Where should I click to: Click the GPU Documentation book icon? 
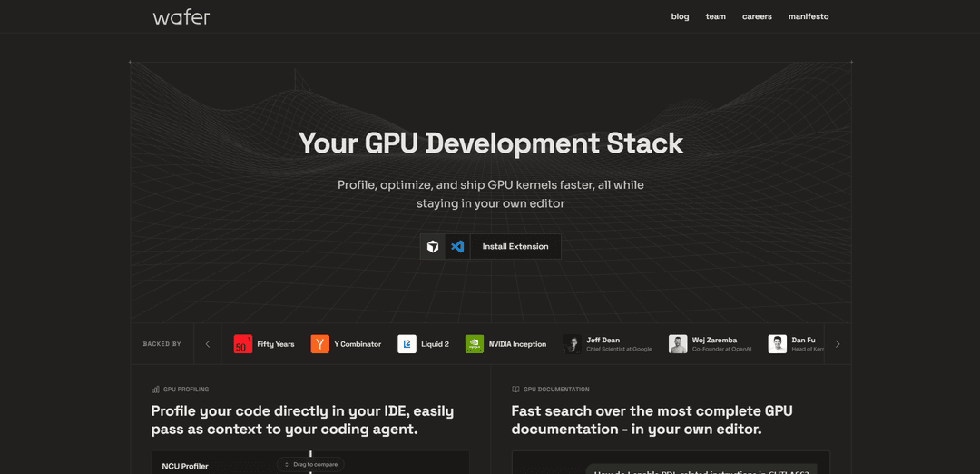pos(515,390)
